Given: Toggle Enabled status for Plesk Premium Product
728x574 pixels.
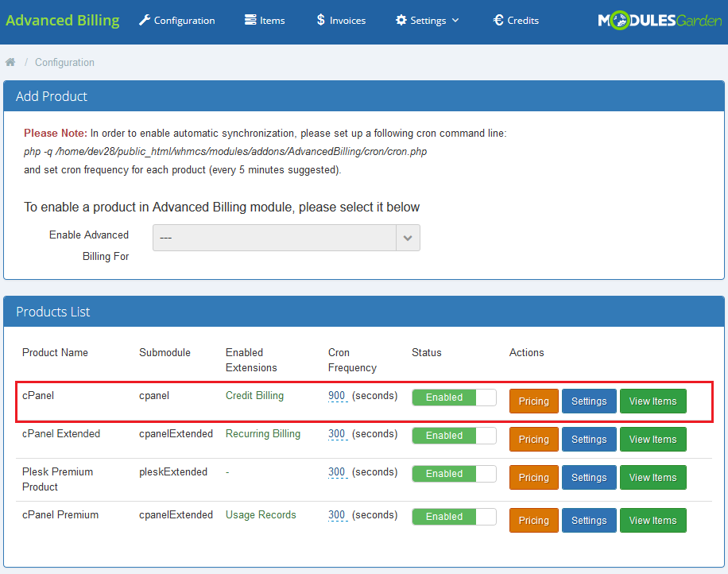Looking at the screenshot, I should [454, 474].
